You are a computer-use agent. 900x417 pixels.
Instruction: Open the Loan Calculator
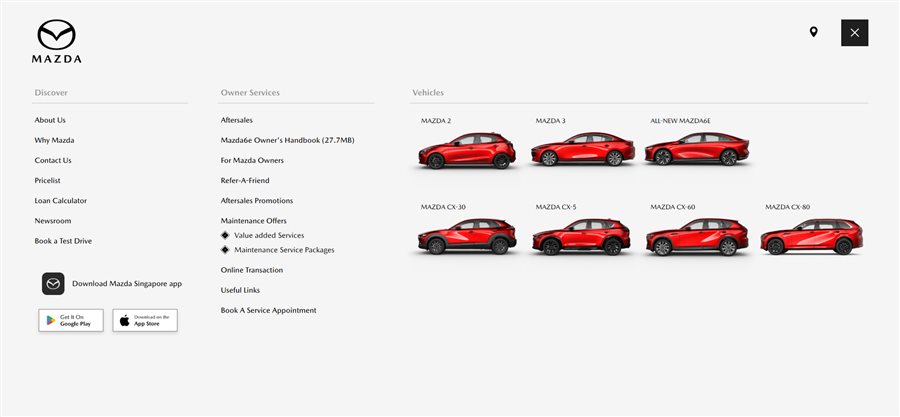[61, 201]
